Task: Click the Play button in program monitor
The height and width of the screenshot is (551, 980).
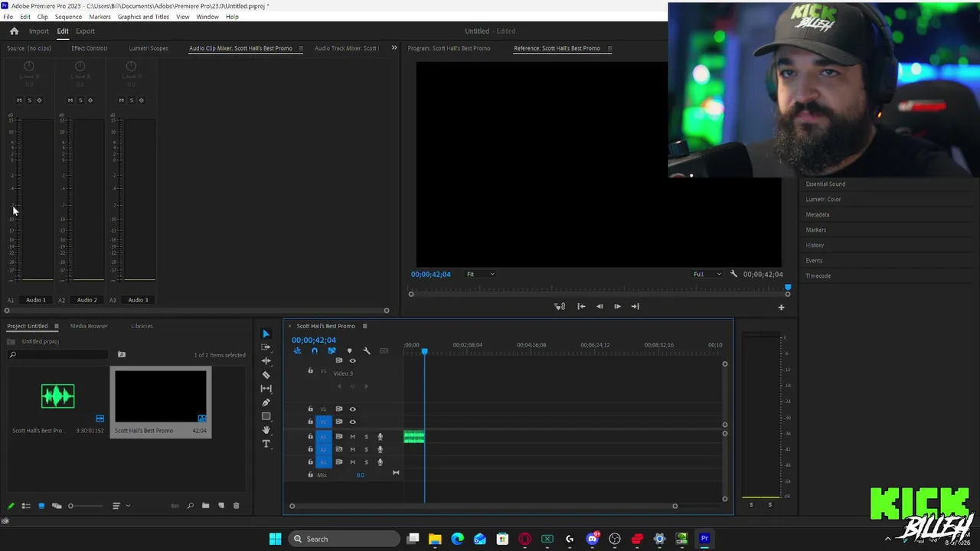Action: pyautogui.click(x=617, y=307)
